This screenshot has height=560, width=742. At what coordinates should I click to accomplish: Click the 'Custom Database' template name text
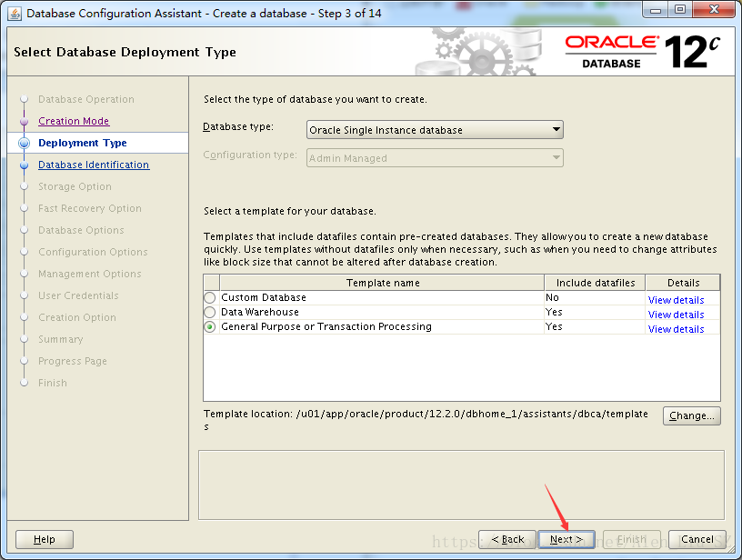click(264, 297)
